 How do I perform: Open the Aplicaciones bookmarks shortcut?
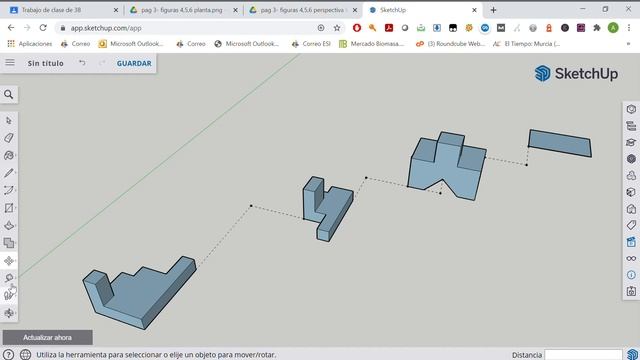coord(30,44)
